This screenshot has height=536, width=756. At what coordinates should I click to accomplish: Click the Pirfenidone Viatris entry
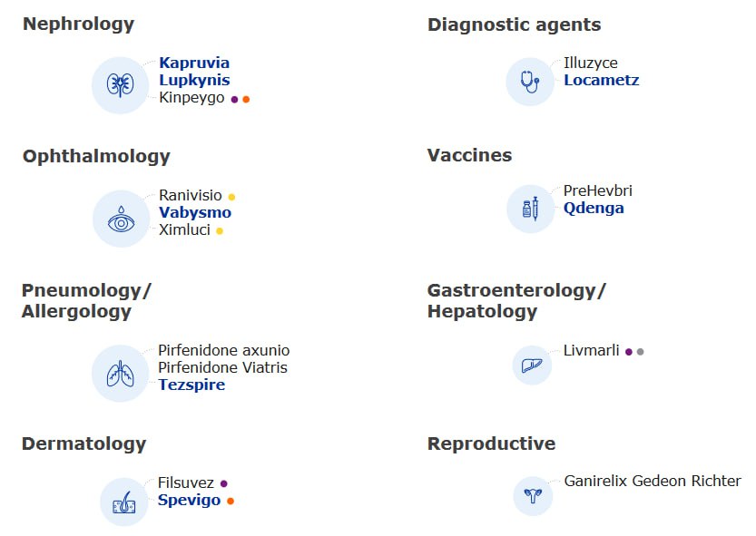(x=222, y=367)
